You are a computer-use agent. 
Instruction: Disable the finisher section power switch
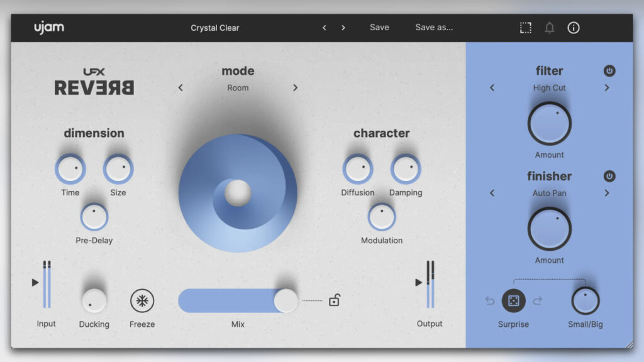609,176
